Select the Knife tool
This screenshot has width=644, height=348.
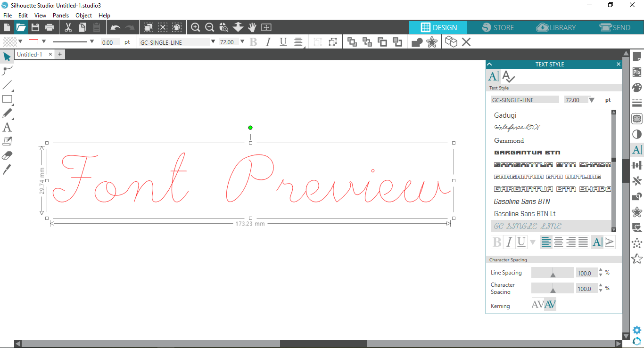7,170
